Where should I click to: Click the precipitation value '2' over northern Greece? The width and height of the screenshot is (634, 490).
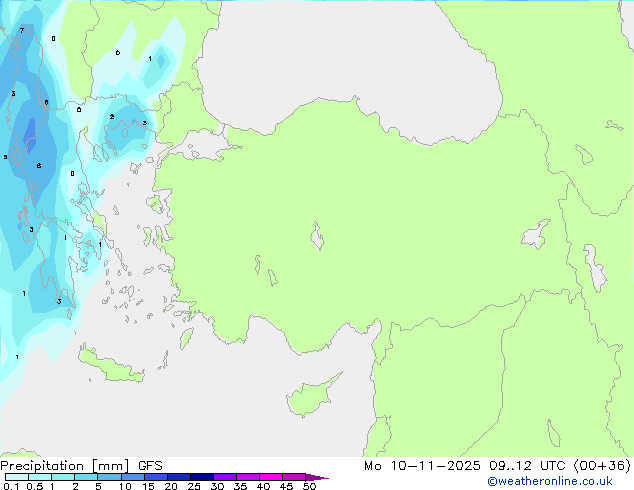pos(112,117)
